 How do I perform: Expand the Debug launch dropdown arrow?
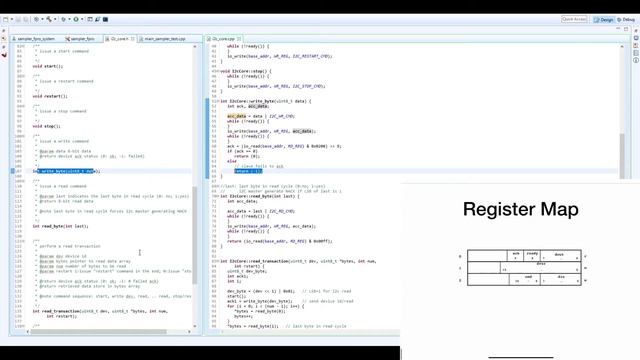pos(69,19)
